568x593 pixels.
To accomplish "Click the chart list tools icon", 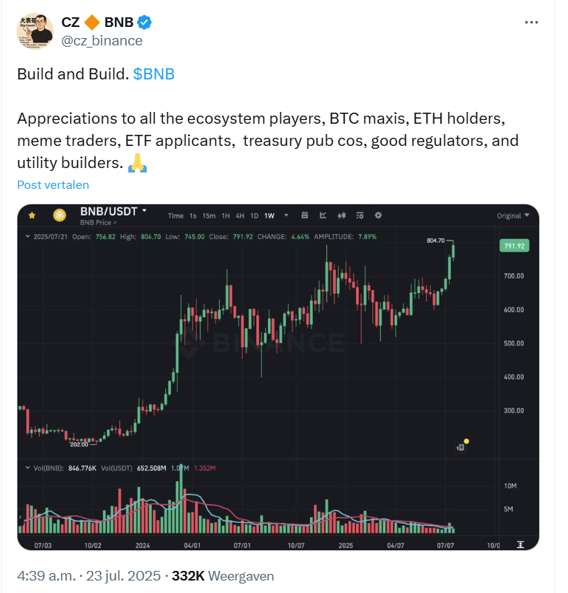I will pos(360,215).
